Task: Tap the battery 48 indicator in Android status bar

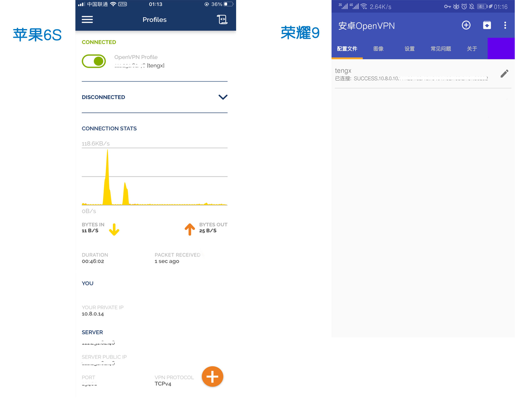Action: coord(482,7)
